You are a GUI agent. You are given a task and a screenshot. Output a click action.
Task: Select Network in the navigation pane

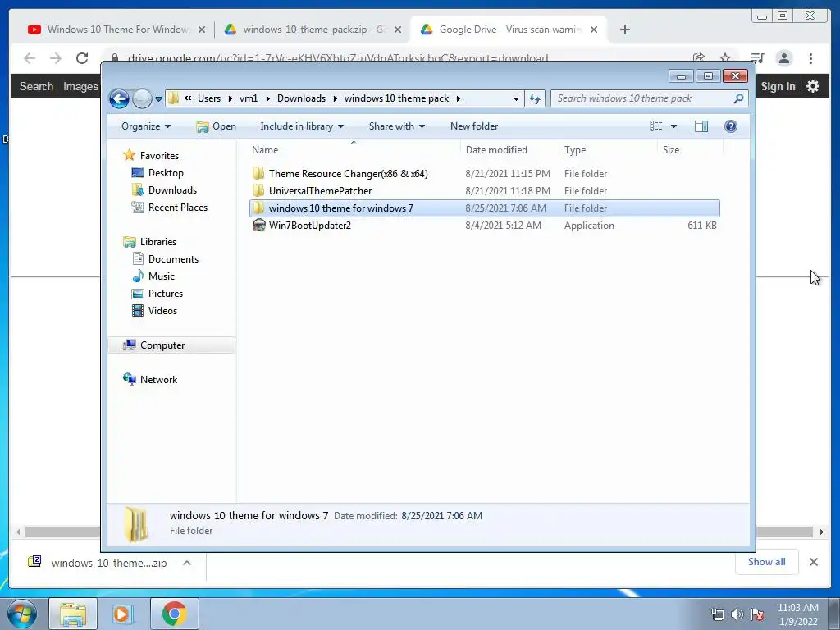coord(158,379)
